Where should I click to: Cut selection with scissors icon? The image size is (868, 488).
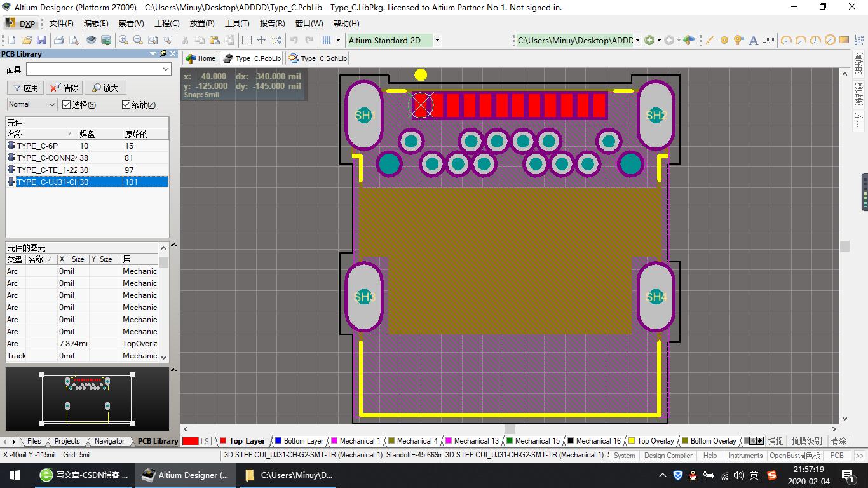[185, 40]
